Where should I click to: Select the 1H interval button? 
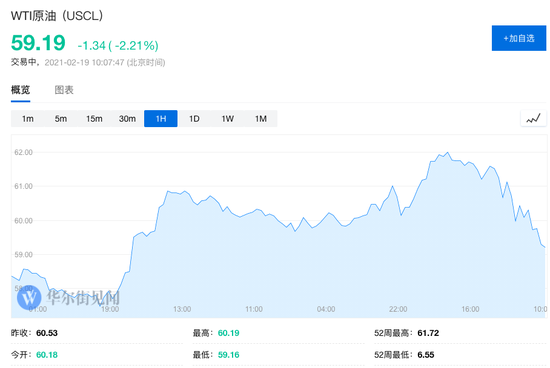coord(161,119)
